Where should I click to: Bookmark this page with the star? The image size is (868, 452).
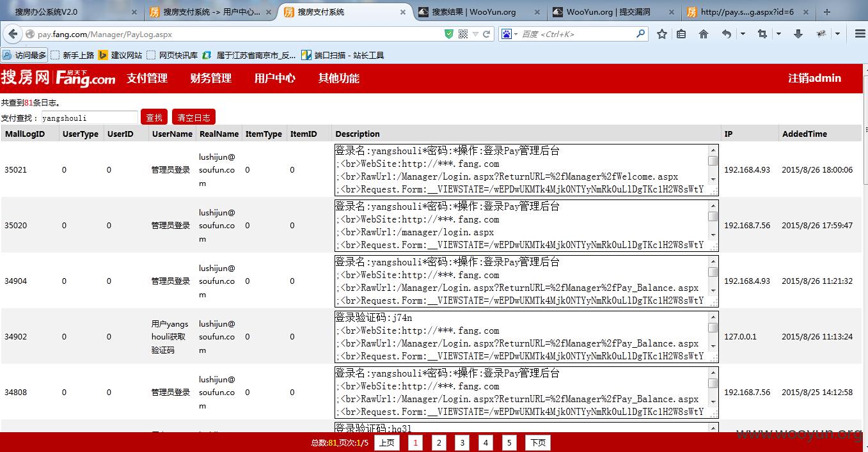[x=661, y=34]
